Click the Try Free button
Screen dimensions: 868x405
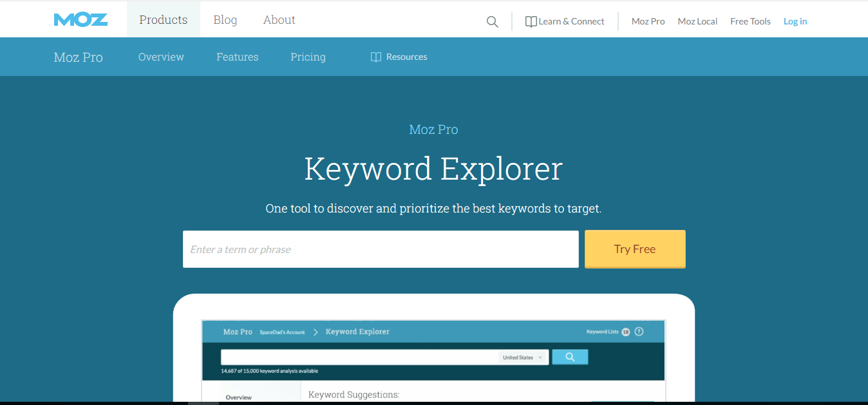[635, 249]
